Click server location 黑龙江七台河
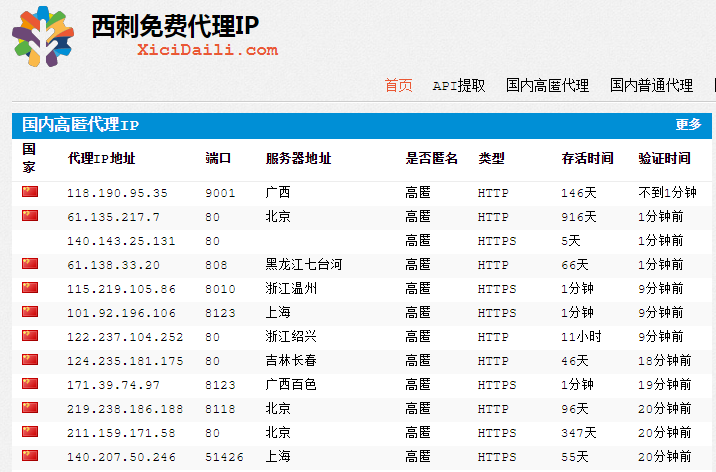The width and height of the screenshot is (716, 472). click(x=304, y=264)
